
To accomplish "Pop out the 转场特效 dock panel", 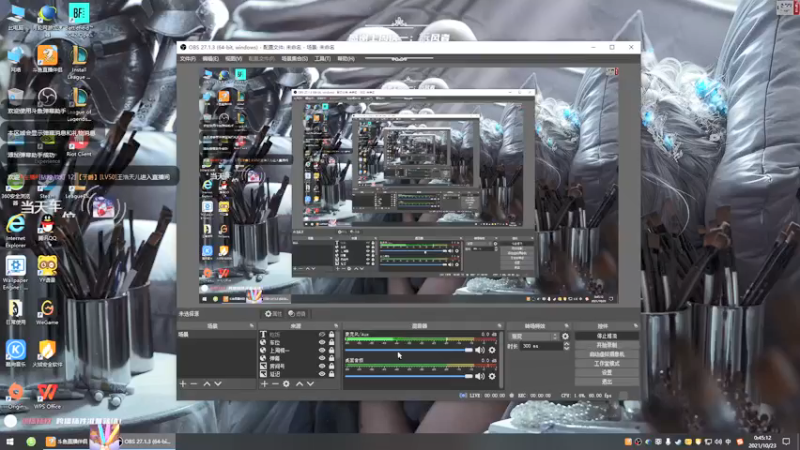I will [566, 326].
